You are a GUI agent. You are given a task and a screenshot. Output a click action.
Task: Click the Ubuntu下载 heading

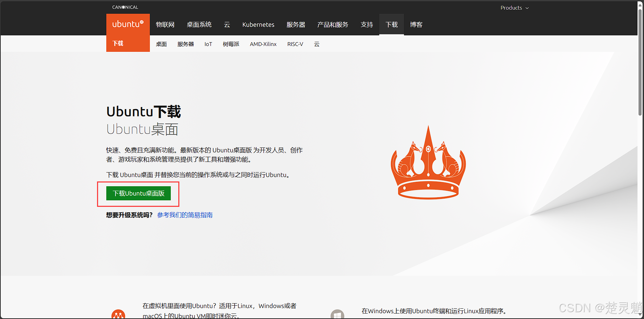point(144,112)
